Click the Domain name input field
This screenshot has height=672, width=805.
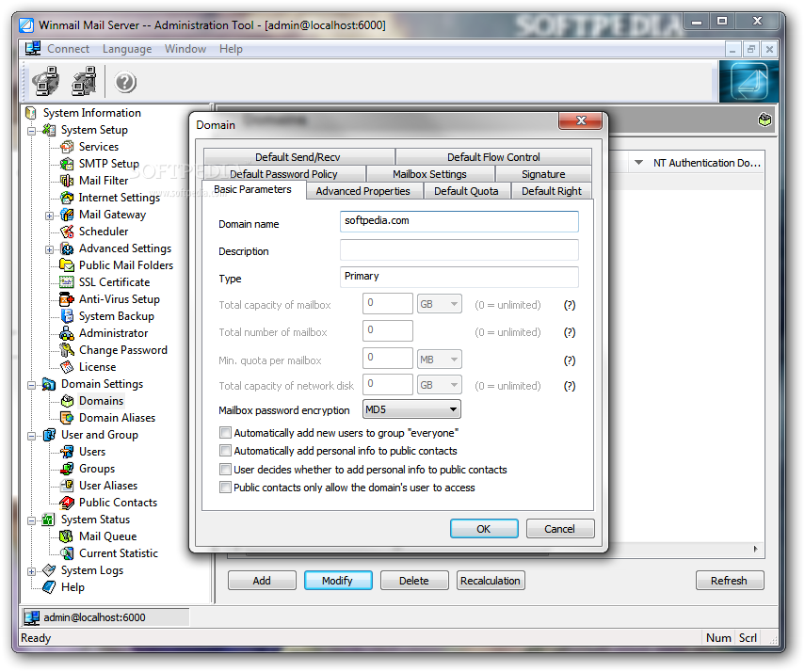pyautogui.click(x=459, y=221)
